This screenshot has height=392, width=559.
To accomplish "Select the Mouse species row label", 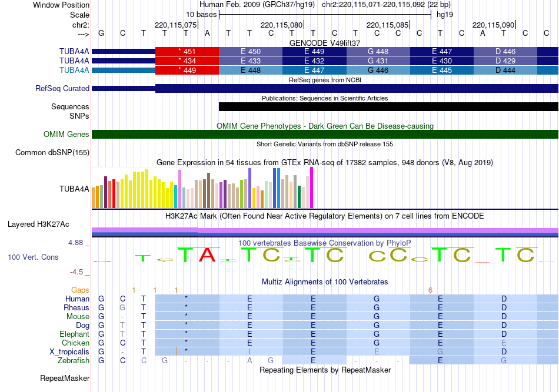I will point(78,317).
